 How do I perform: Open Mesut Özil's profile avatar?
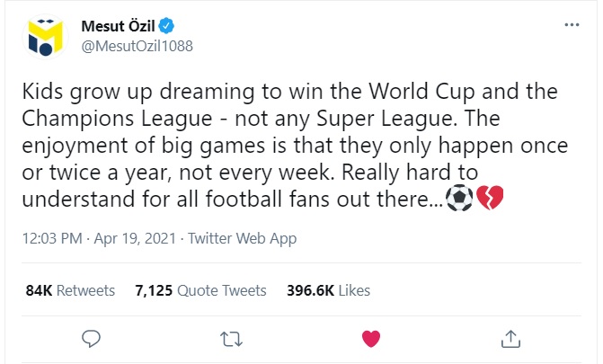(45, 34)
